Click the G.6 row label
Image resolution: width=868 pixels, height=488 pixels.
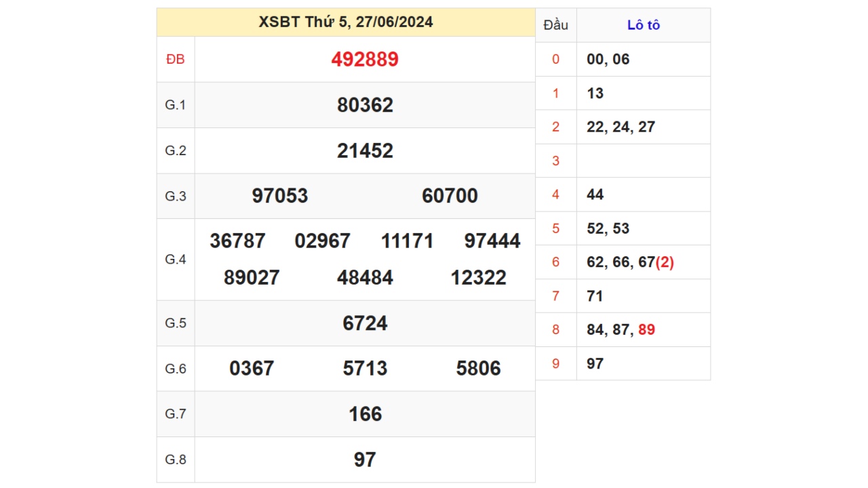point(175,368)
